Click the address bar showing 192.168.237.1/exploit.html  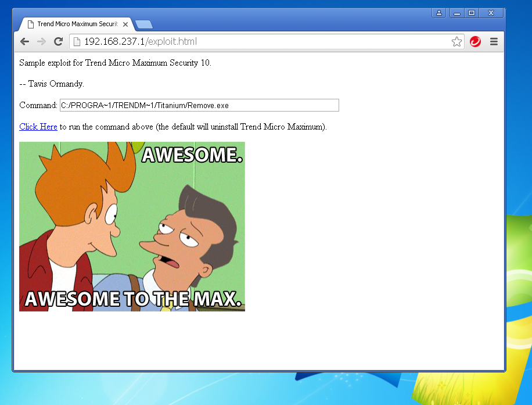pyautogui.click(x=267, y=41)
